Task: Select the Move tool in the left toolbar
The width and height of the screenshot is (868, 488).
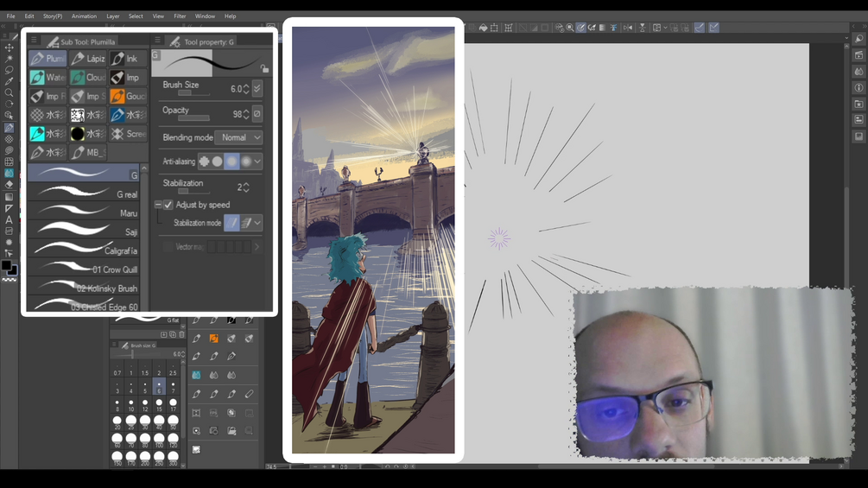Action: pos(9,48)
